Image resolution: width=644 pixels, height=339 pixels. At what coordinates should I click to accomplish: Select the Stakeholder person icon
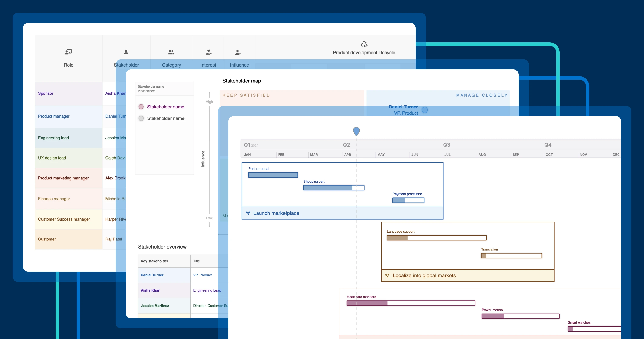pyautogui.click(x=126, y=52)
